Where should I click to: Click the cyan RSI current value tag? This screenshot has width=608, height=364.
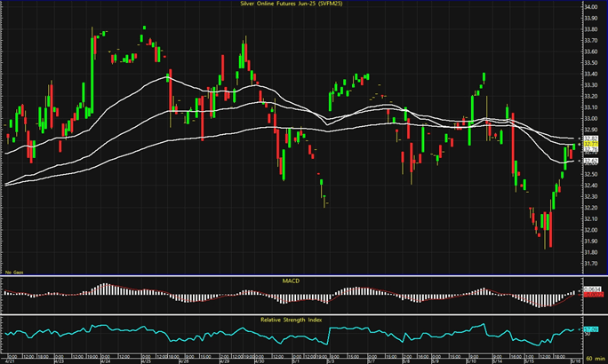pyautogui.click(x=590, y=329)
